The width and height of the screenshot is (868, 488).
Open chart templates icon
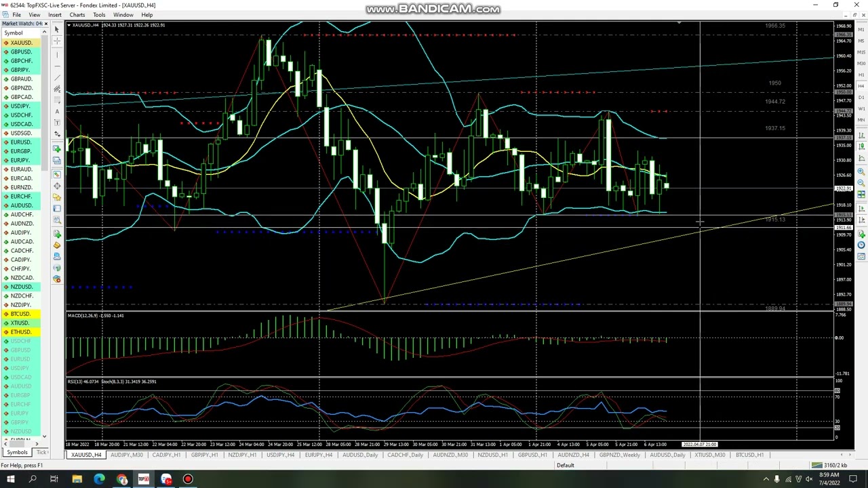pyautogui.click(x=861, y=258)
